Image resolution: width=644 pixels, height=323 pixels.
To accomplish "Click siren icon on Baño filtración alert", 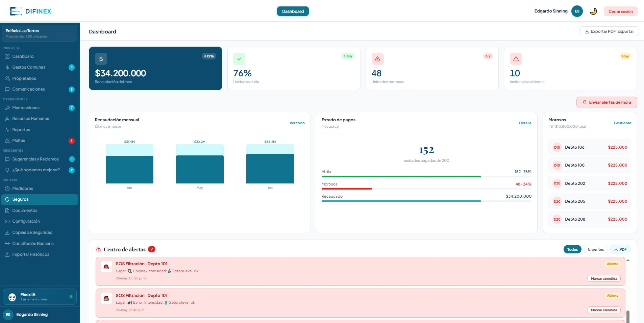I will click(x=106, y=298).
